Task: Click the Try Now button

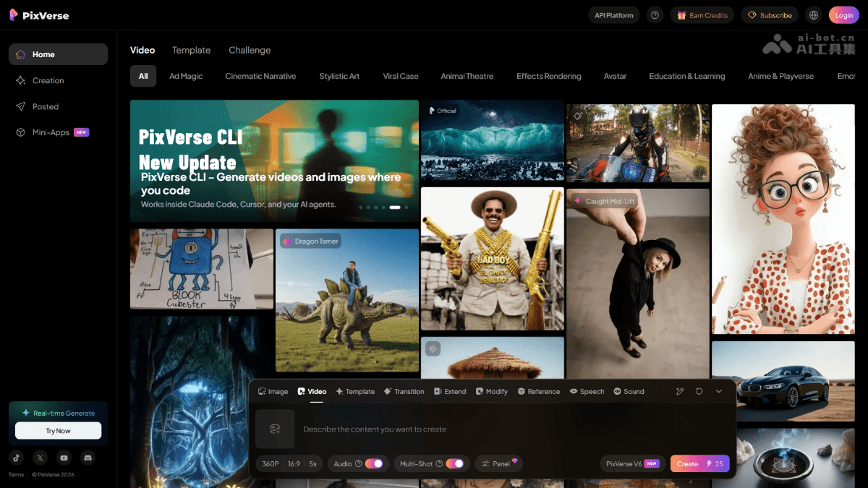Action: (58, 431)
